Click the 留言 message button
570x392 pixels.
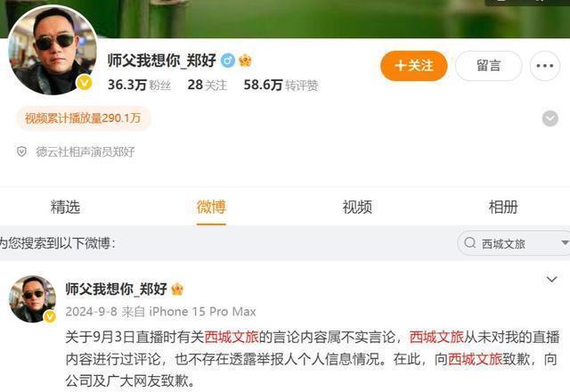(x=489, y=66)
